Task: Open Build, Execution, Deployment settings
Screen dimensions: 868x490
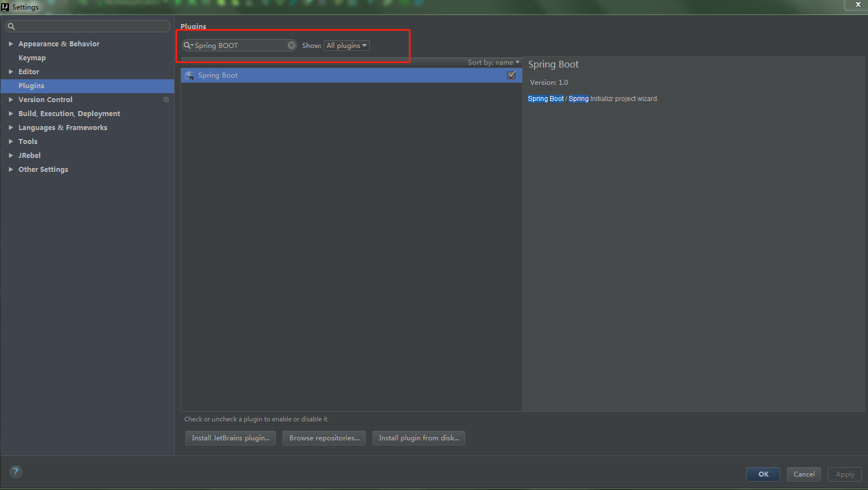Action: [x=69, y=113]
